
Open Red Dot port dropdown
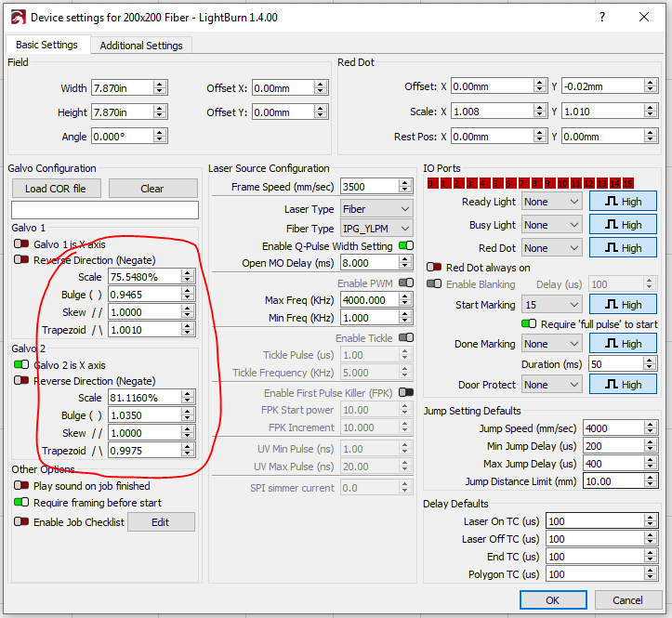click(551, 248)
